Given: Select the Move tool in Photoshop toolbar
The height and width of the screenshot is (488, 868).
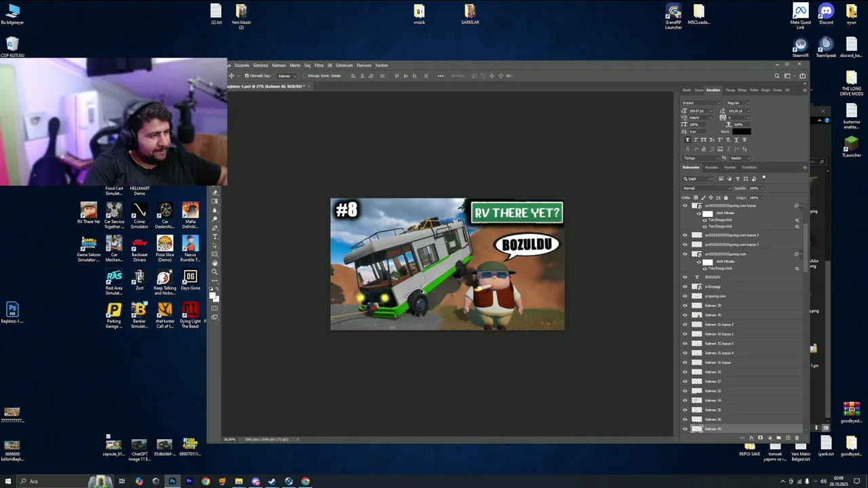Looking at the screenshot, I should coord(231,76).
